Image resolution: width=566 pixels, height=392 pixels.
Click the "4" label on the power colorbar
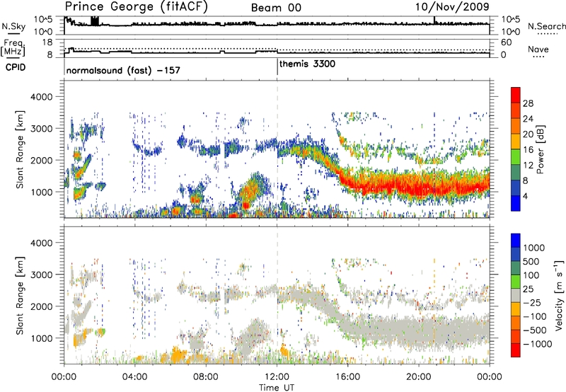(x=525, y=197)
